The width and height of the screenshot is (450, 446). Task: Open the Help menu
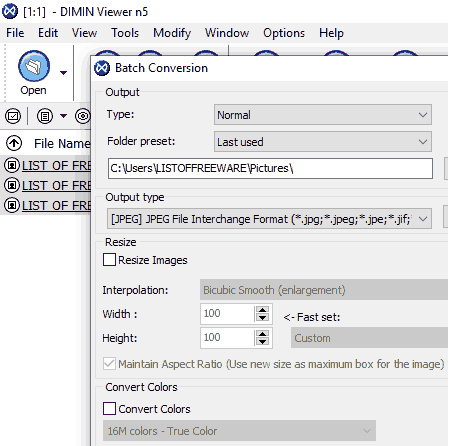[331, 33]
